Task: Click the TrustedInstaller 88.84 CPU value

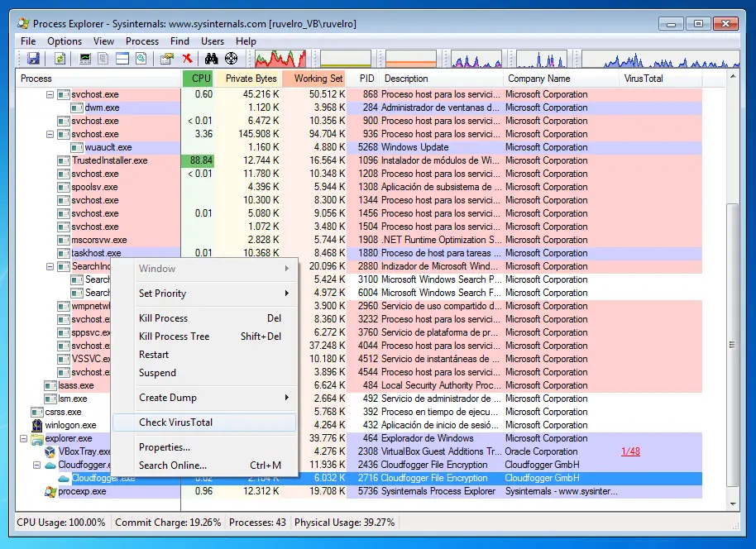Action: point(199,160)
